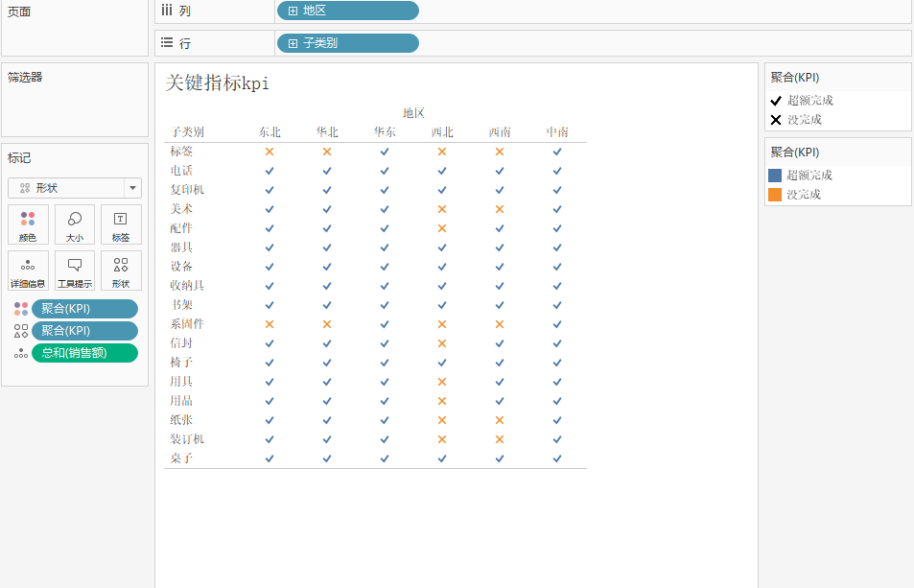Screen dimensions: 914x588
Task: Open the mark type 形状 dropdown
Action: [75, 188]
